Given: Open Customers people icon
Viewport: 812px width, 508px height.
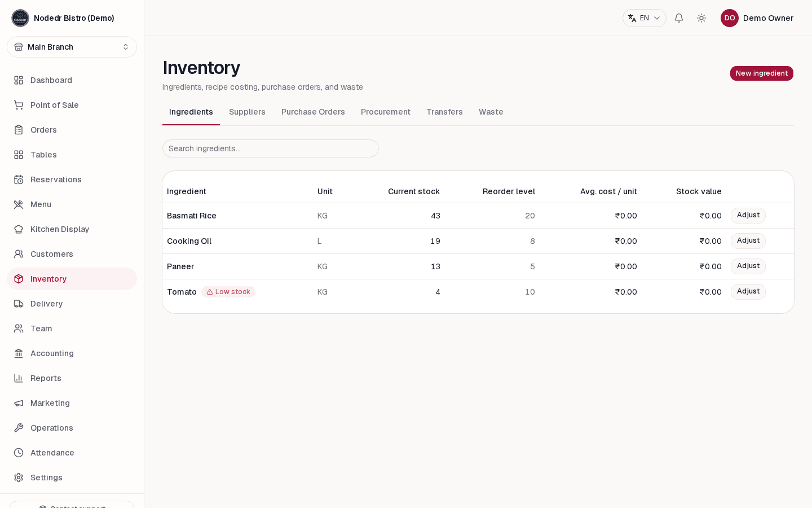Looking at the screenshot, I should [x=19, y=254].
